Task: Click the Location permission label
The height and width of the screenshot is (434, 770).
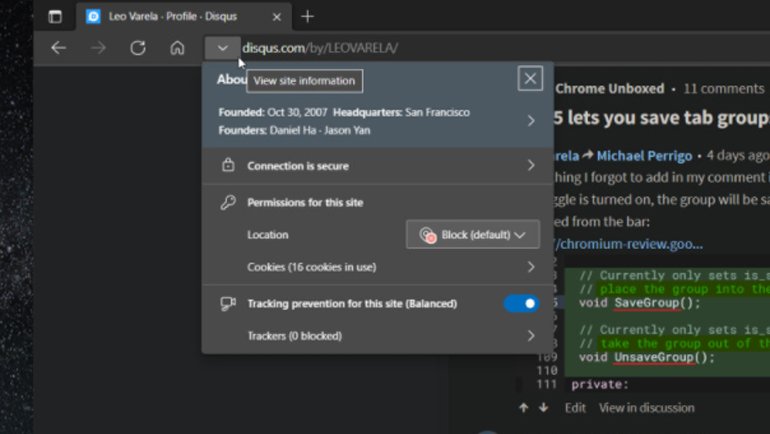Action: 268,235
